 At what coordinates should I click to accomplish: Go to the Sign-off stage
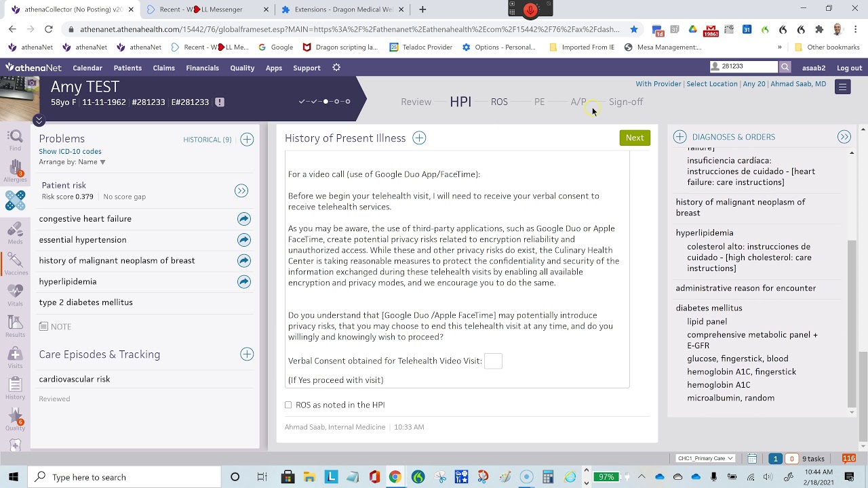(626, 102)
